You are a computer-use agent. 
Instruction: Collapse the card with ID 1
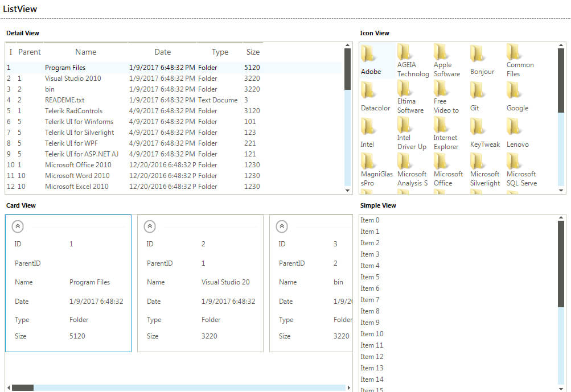18,226
